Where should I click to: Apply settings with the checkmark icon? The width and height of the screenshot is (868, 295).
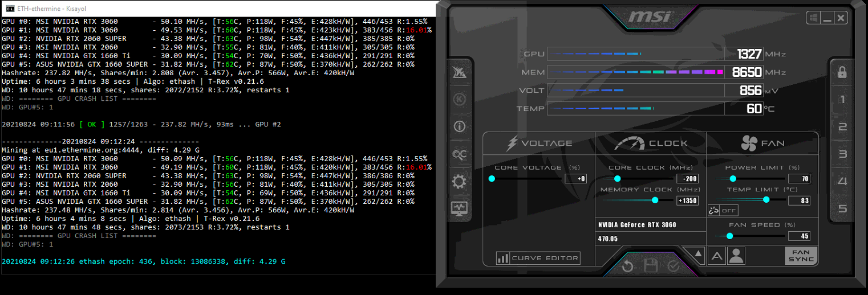[673, 266]
